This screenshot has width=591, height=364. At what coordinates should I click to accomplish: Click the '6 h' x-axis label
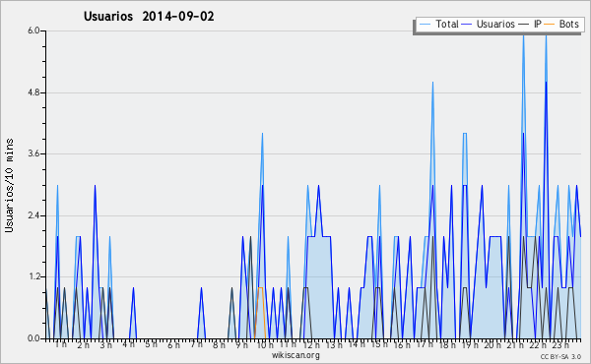(173, 344)
